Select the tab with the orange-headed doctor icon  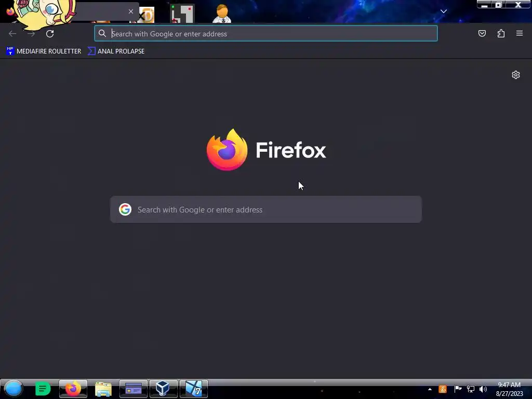222,14
